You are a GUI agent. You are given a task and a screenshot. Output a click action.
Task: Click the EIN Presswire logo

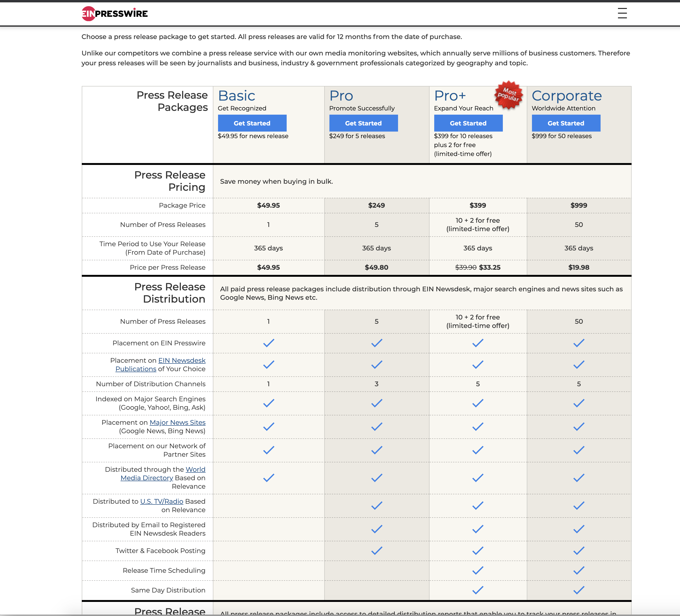(x=115, y=13)
